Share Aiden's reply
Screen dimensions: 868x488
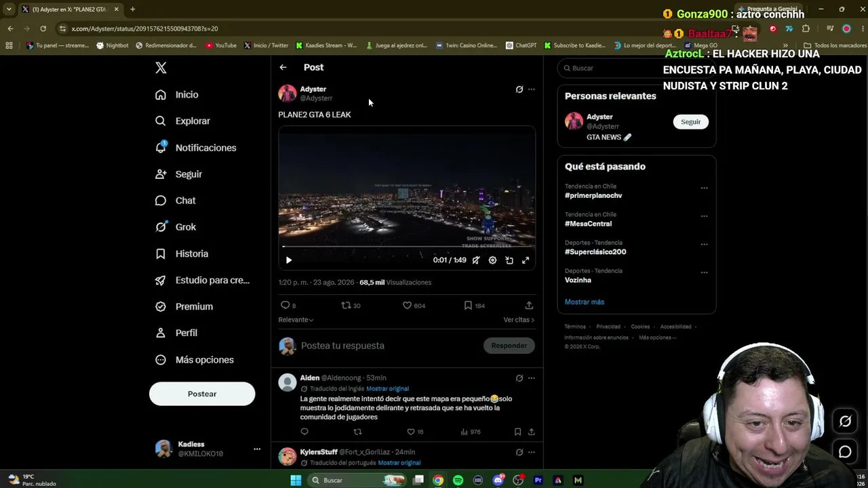coord(532,432)
